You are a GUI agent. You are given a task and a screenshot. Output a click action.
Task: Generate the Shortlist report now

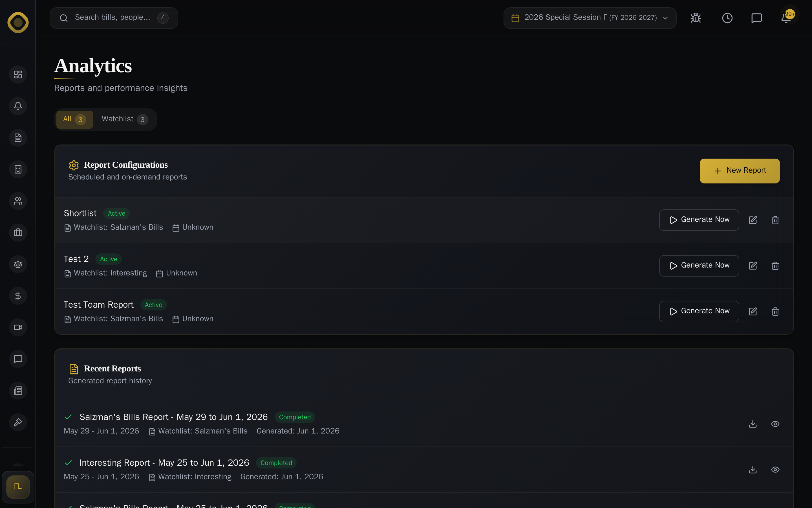[699, 220]
